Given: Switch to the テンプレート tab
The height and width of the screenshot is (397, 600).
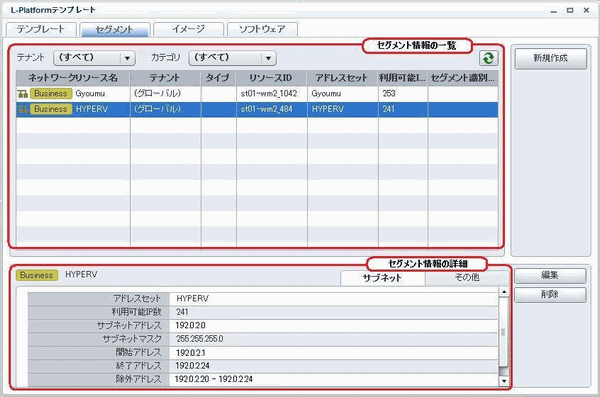Looking at the screenshot, I should [41, 29].
